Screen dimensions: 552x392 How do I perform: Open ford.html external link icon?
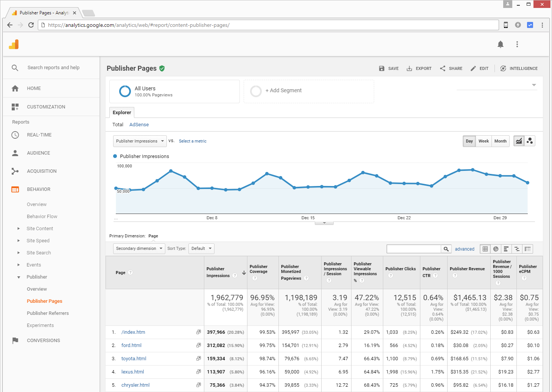pyautogui.click(x=198, y=345)
